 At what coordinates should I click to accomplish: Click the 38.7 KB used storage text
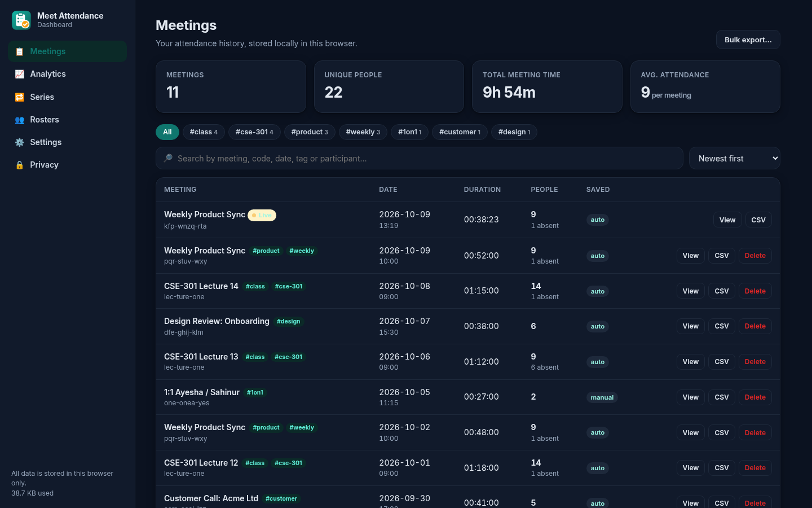coord(33,493)
